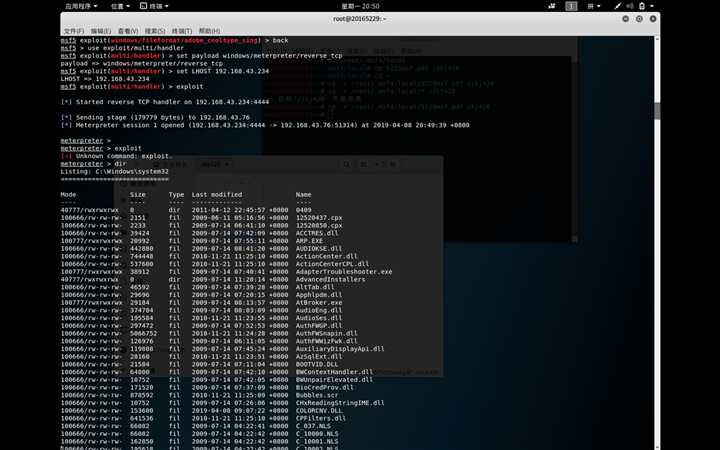Click the 'set LHOST 192.168.43.234' command text

coord(223,71)
